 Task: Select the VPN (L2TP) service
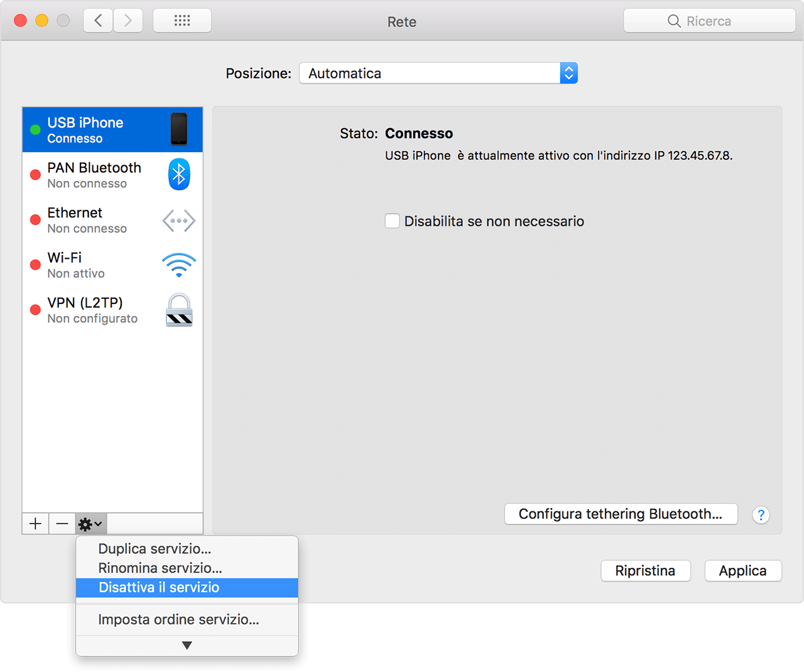112,310
